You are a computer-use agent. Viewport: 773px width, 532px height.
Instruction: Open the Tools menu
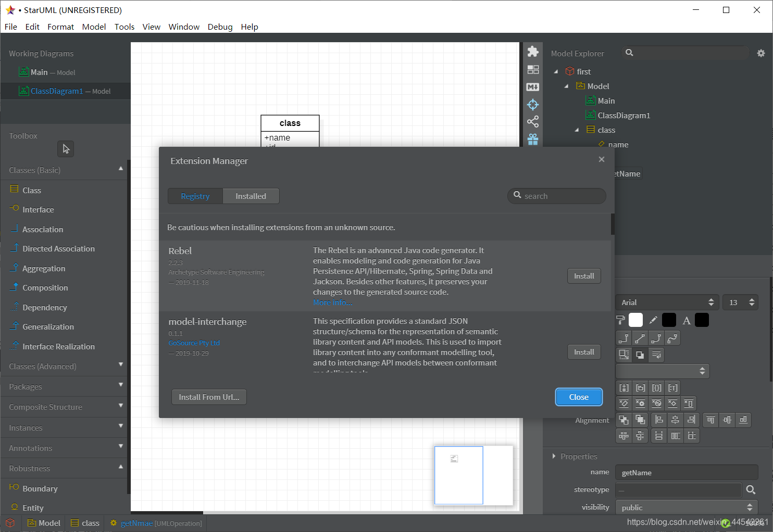[x=124, y=27]
